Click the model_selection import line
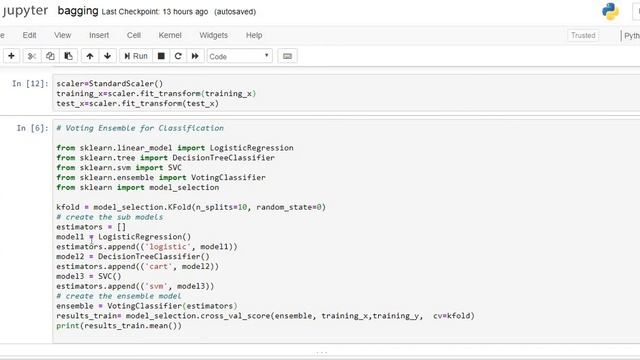Screen dimensions: 640x360 point(138,187)
